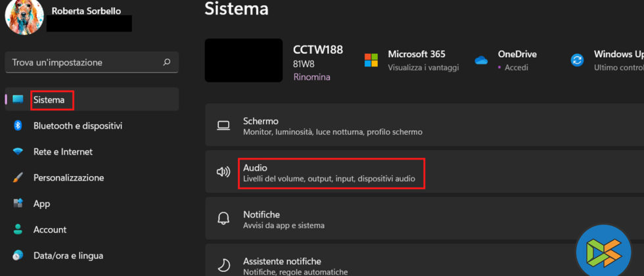Open Bluetooth e dispositivi section
The height and width of the screenshot is (276, 644).
tap(78, 126)
